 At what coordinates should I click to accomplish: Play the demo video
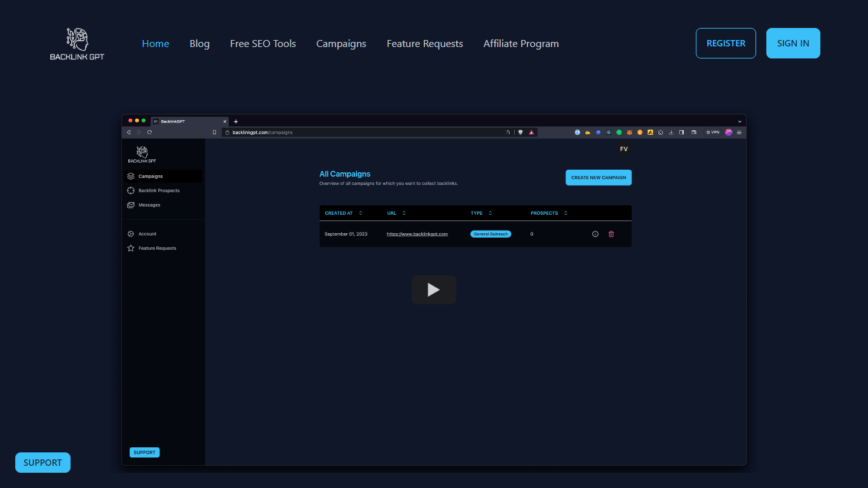point(433,290)
